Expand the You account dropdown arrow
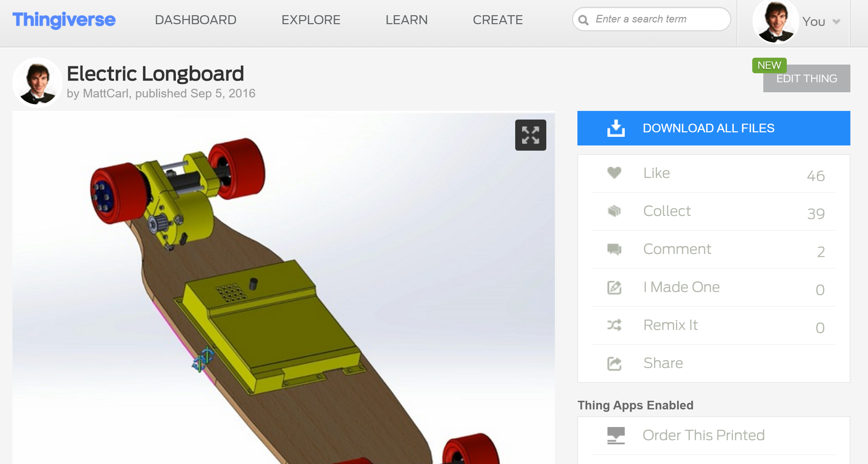Viewport: 868px width, 464px height. coord(836,22)
